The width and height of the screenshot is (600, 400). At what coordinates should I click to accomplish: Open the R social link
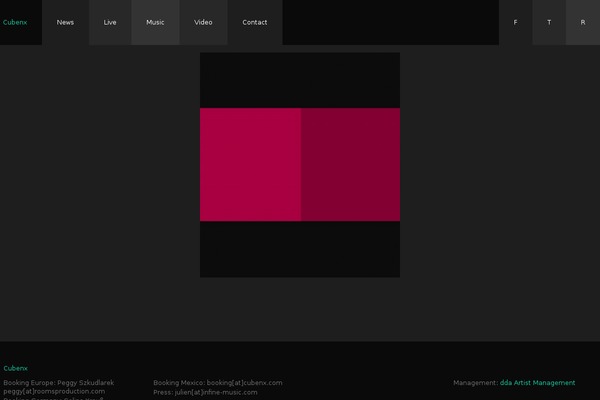(583, 22)
